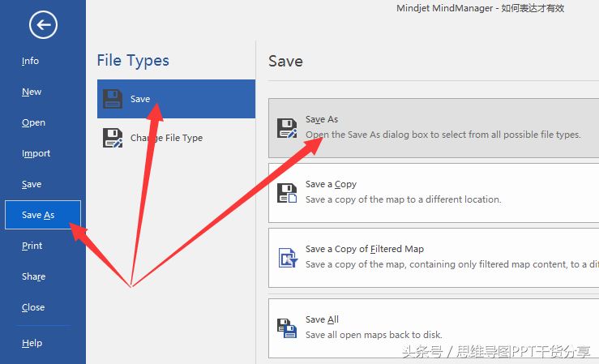Click the back arrow circle icon
The width and height of the screenshot is (599, 364).
pyautogui.click(x=43, y=25)
